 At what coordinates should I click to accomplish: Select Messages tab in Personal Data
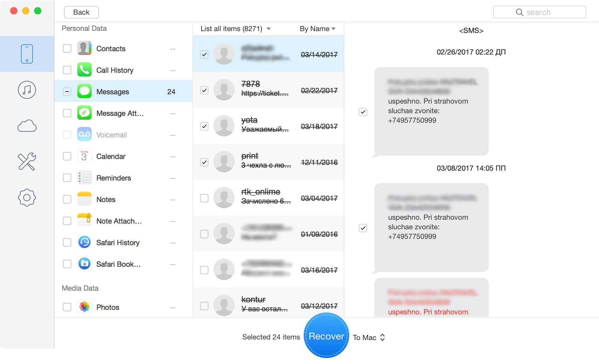[x=113, y=92]
